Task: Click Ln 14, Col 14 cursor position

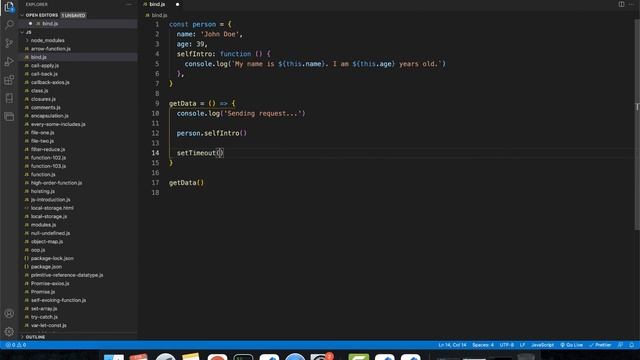Action: click(x=452, y=345)
